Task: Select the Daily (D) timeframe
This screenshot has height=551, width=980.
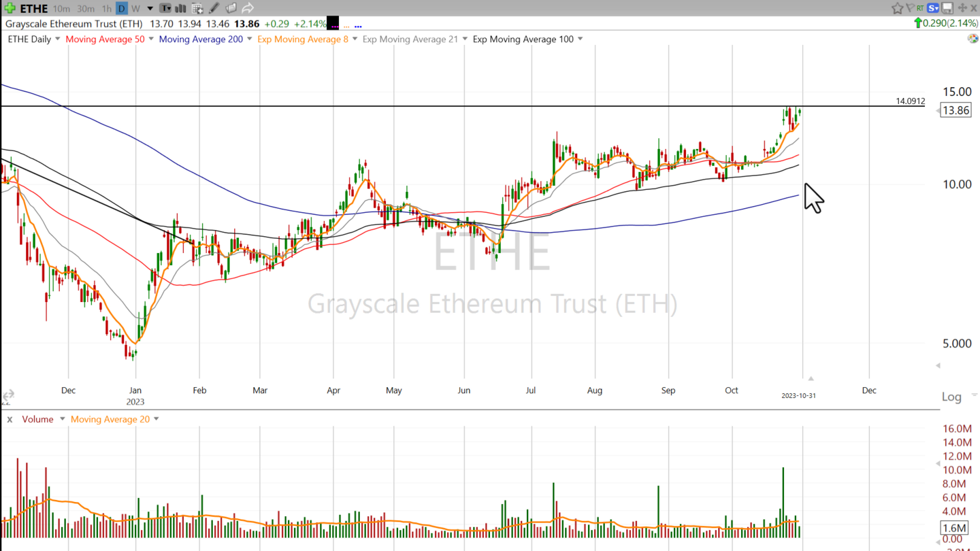Action: click(x=122, y=9)
